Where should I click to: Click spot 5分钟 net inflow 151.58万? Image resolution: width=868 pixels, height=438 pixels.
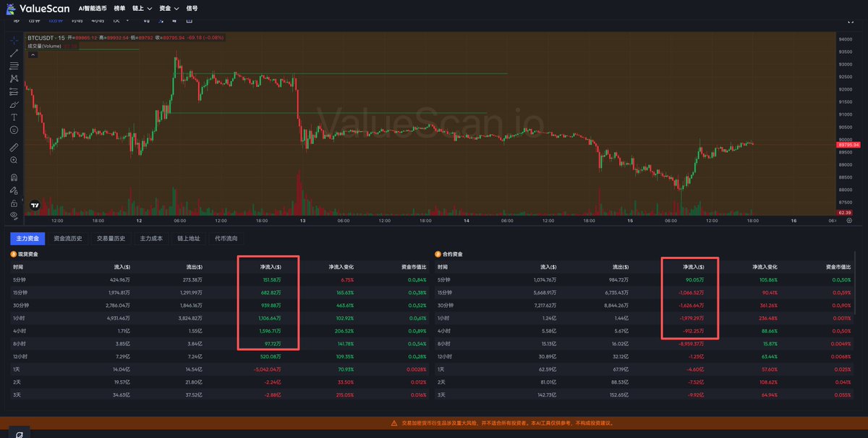click(271, 279)
